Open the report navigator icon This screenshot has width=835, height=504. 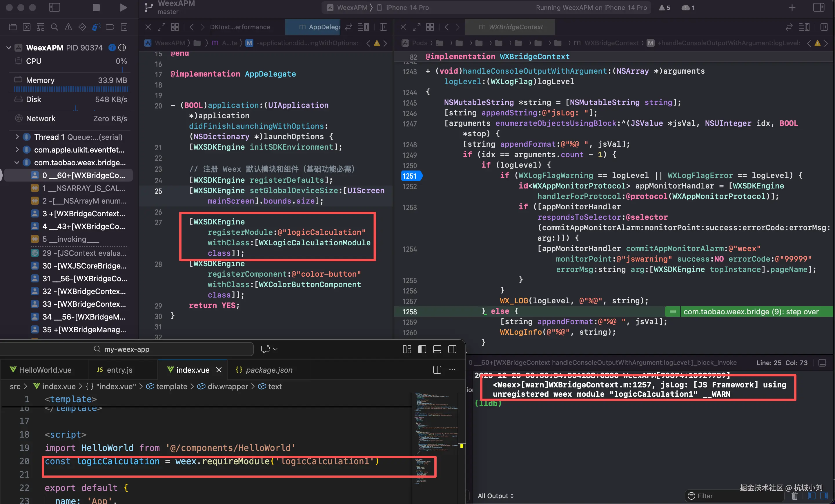124,27
